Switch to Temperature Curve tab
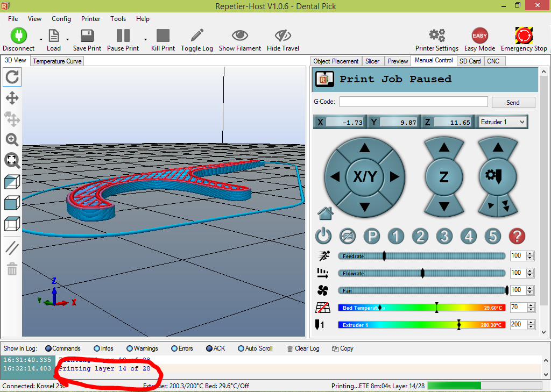 (x=57, y=61)
